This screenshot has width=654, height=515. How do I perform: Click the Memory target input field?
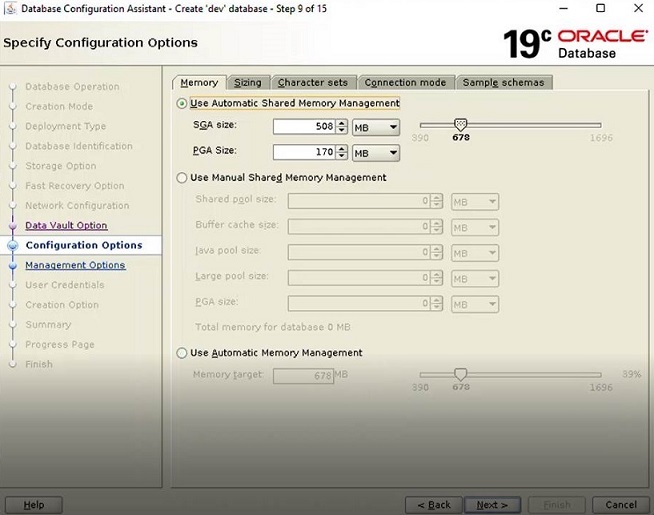coord(303,376)
